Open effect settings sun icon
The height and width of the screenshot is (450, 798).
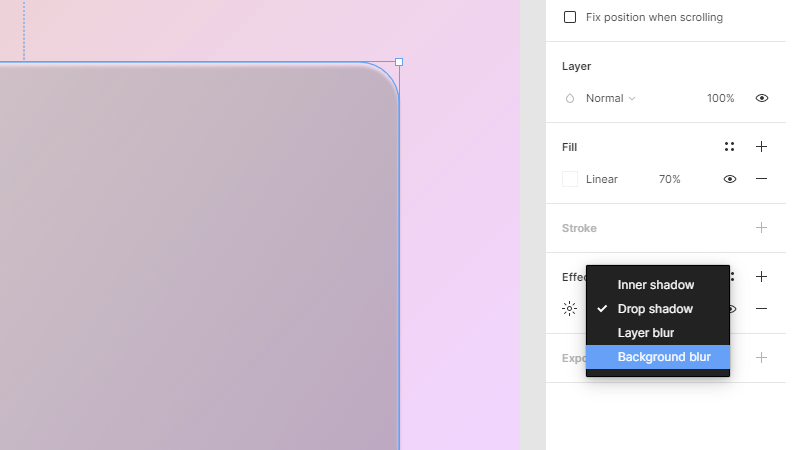(x=569, y=308)
